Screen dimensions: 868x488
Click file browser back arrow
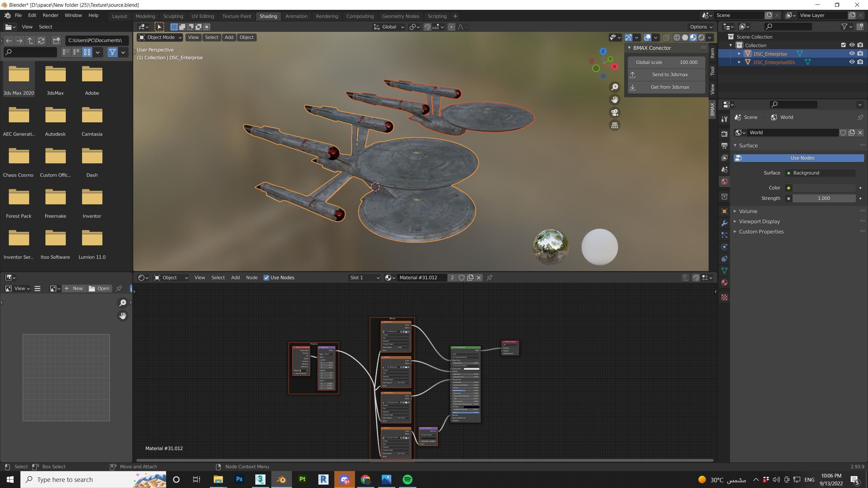[9, 41]
